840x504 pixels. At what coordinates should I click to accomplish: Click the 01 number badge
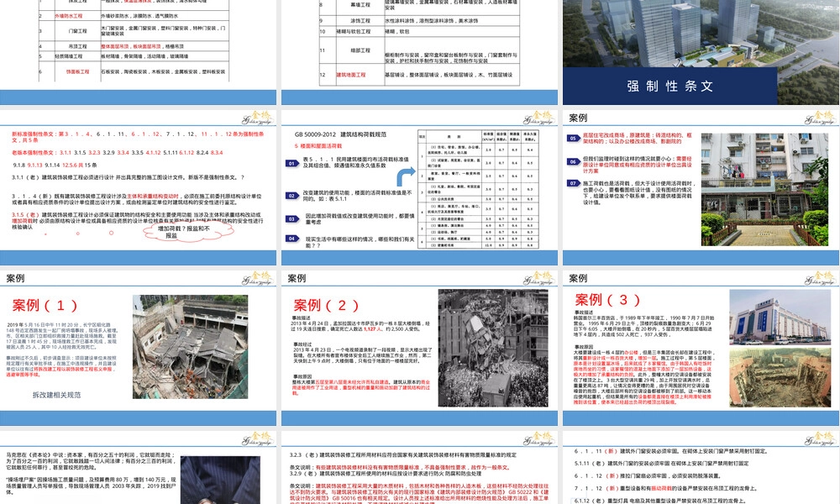click(292, 163)
